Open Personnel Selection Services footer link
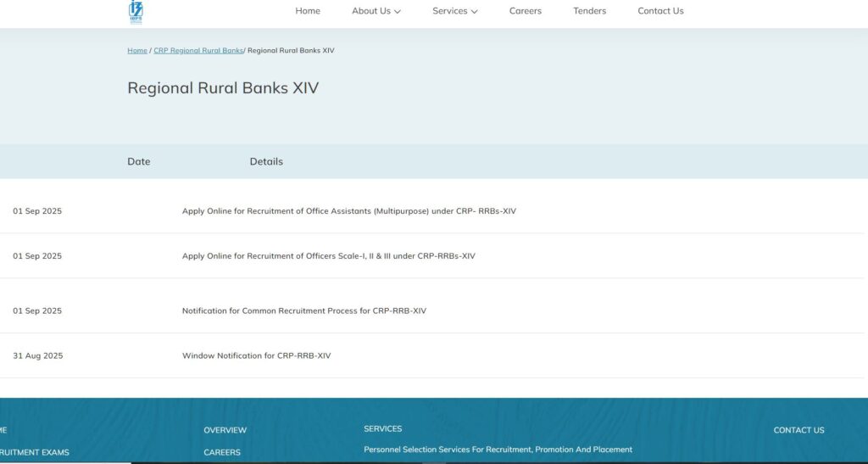 pyautogui.click(x=498, y=450)
